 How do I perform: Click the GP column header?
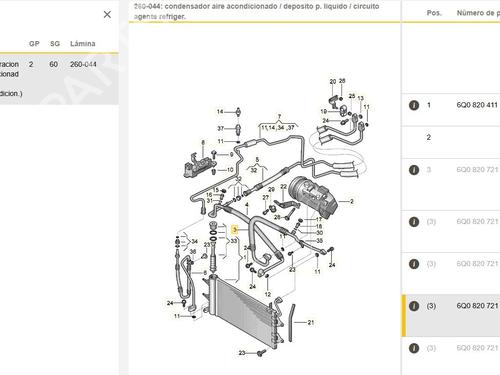tap(34, 44)
